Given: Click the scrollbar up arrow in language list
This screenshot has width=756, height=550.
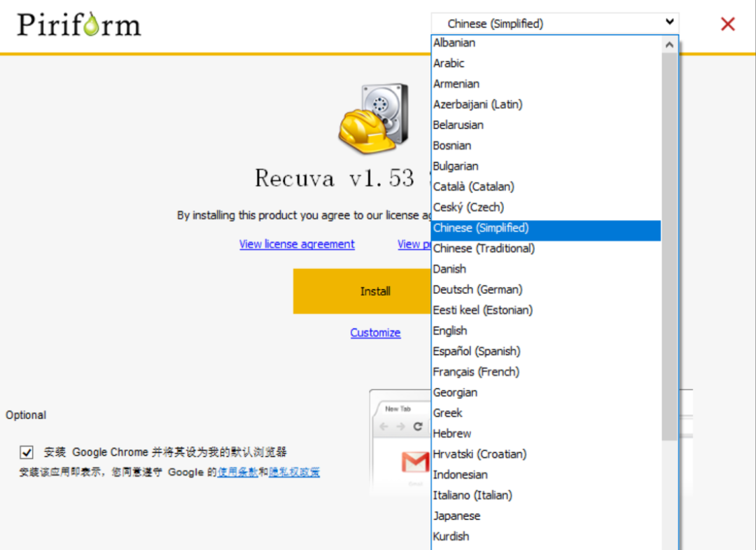Looking at the screenshot, I should tap(669, 45).
